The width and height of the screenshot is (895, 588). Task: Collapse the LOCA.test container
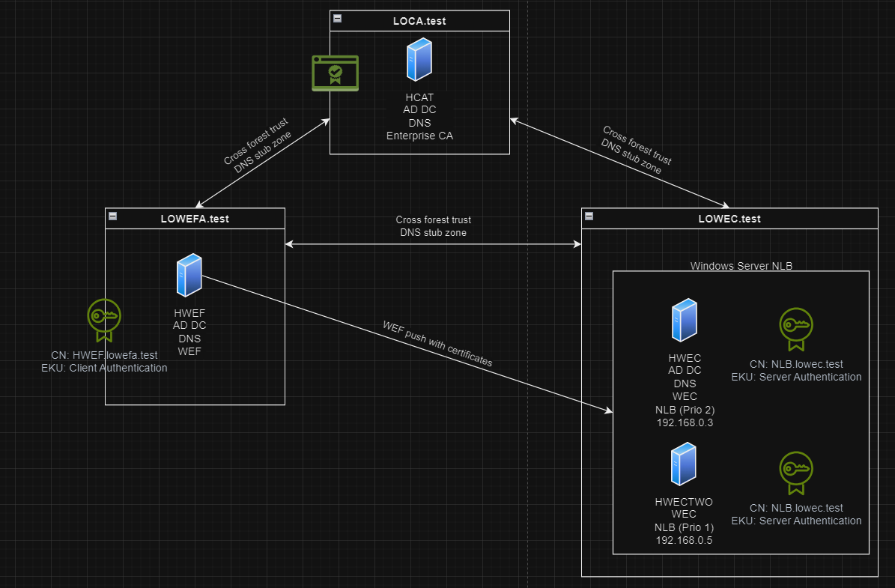[339, 16]
